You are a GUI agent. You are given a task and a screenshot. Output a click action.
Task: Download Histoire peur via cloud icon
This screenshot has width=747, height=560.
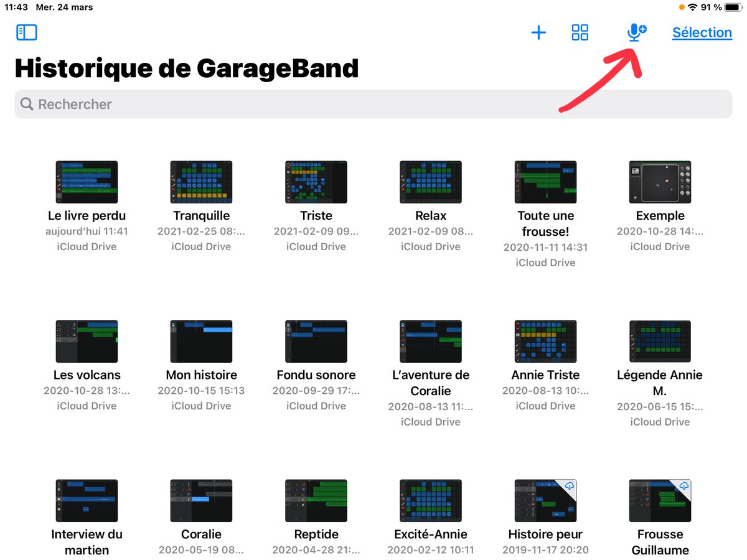pos(569,486)
